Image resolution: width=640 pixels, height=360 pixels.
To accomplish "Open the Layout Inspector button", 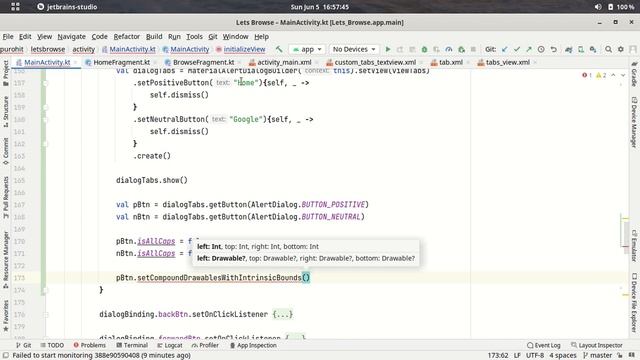I will pos(597,345).
